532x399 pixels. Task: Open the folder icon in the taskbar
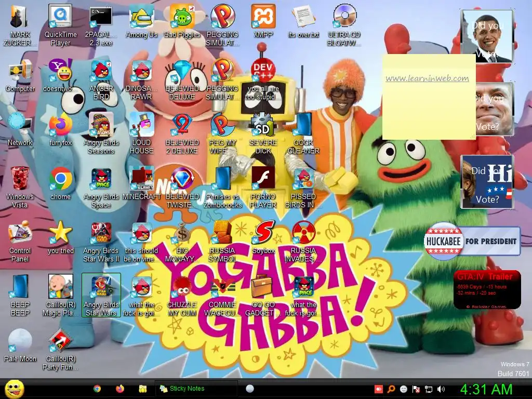142,389
